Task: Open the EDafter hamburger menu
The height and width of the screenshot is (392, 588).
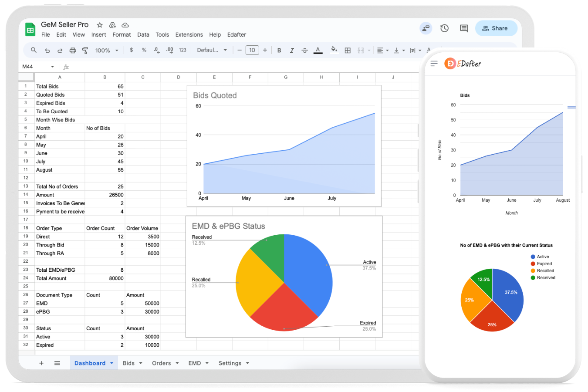Action: click(434, 64)
